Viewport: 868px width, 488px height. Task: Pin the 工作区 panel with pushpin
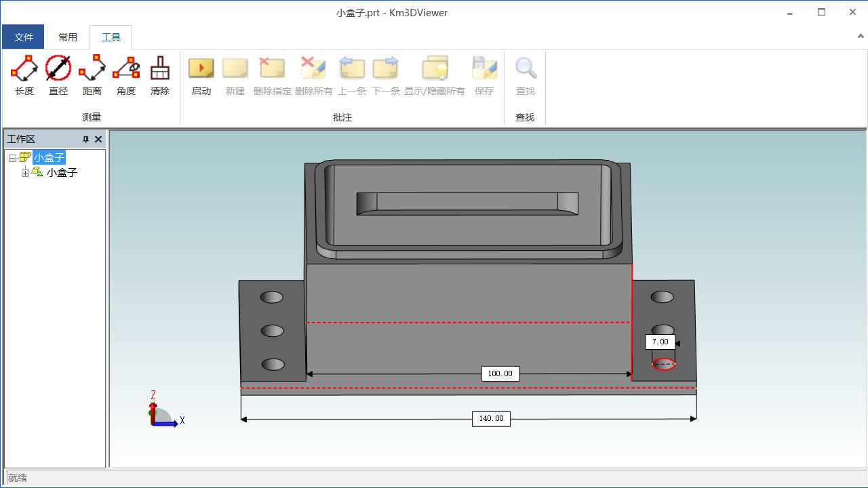click(x=85, y=139)
